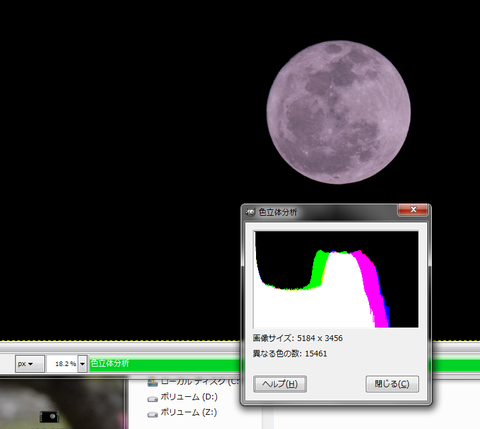This screenshot has height=429, width=480.
Task: Open the px unit dropdown
Action: (29, 364)
